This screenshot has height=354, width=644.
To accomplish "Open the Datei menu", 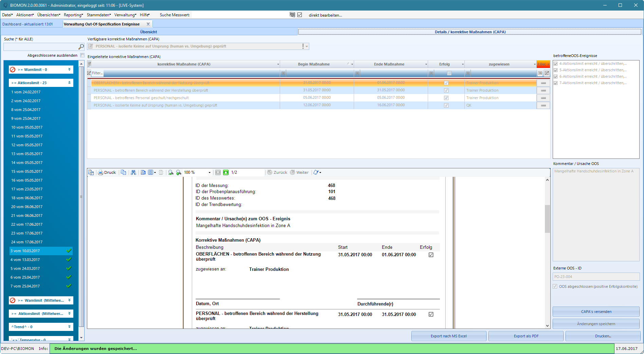I will click(x=7, y=15).
